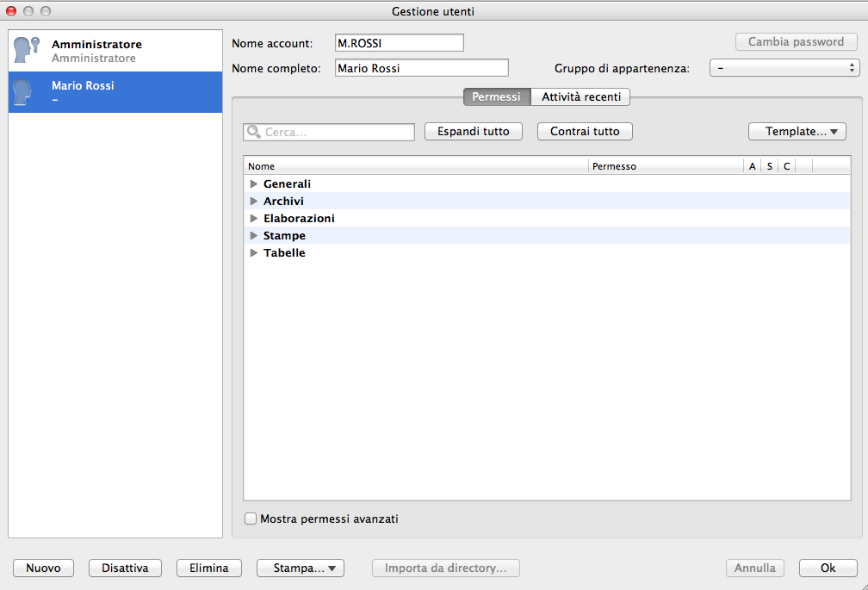Screen dimensions: 868x590
Task: Click the Espandi tutto button
Action: [x=473, y=132]
